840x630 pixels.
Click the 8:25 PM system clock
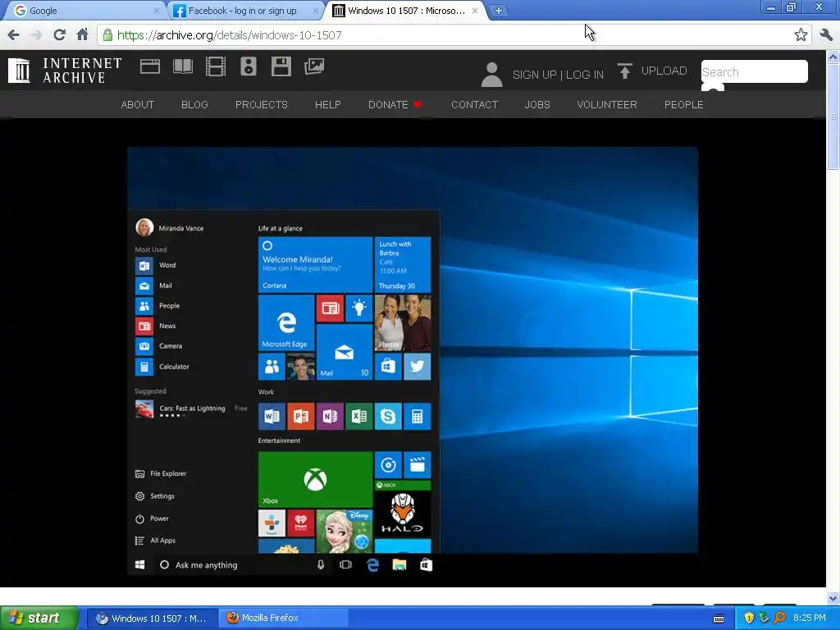pos(810,619)
